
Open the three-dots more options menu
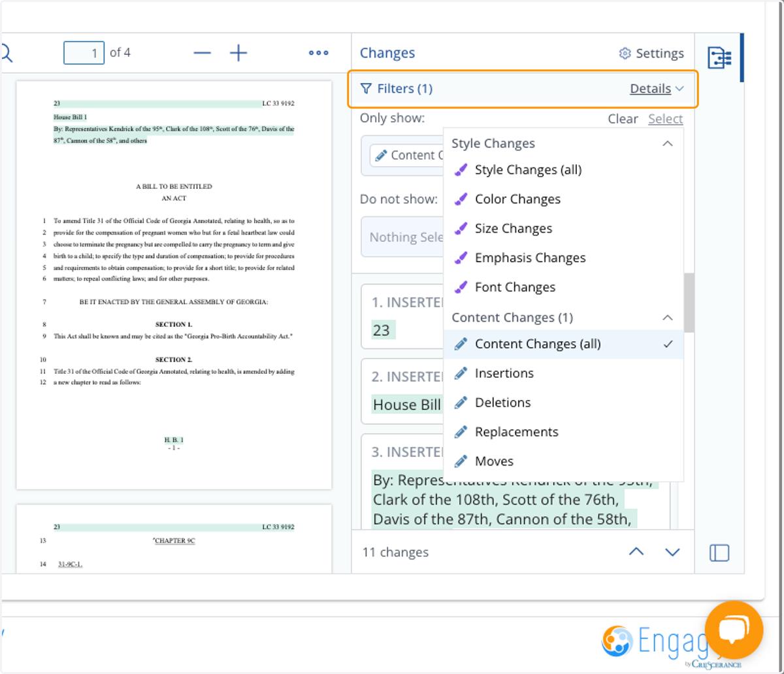(x=318, y=53)
